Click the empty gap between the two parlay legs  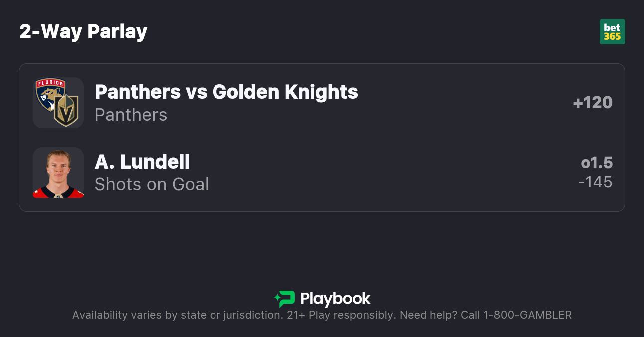322,138
